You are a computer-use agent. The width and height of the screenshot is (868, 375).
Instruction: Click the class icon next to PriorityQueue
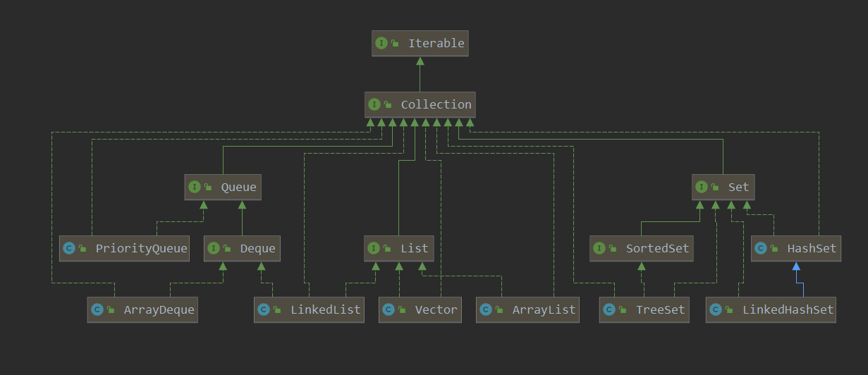[69, 248]
